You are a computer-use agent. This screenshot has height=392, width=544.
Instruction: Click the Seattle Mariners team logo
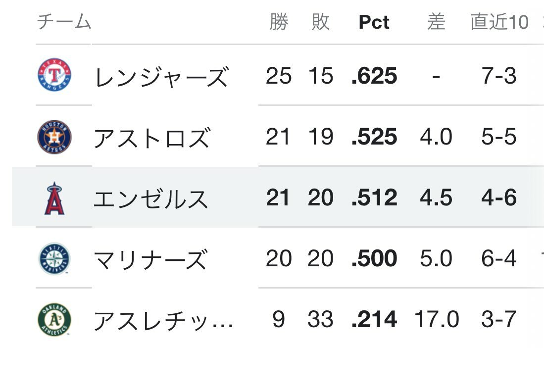(x=54, y=259)
